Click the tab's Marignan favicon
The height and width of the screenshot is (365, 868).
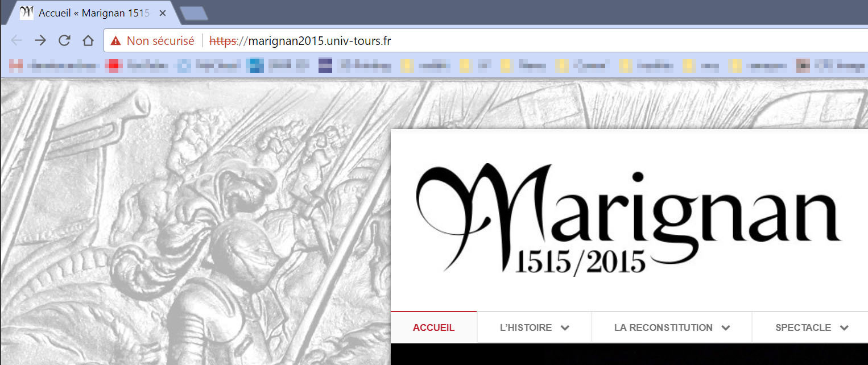pyautogui.click(x=26, y=13)
